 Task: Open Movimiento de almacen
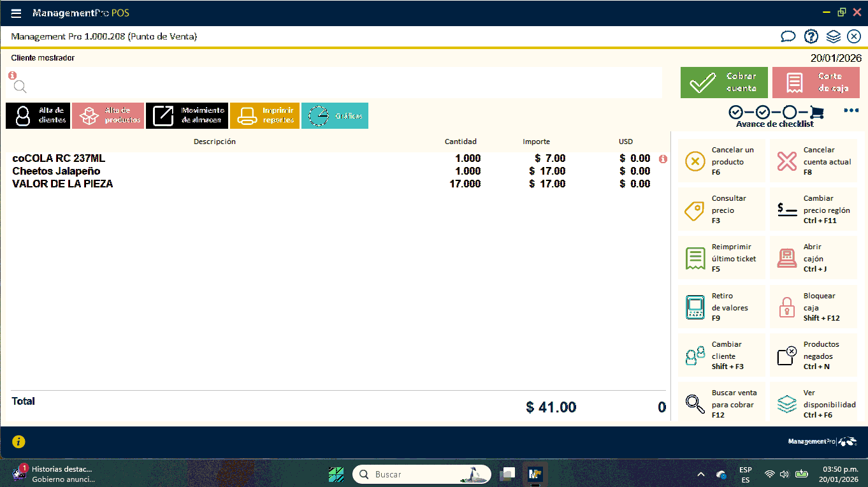click(187, 115)
